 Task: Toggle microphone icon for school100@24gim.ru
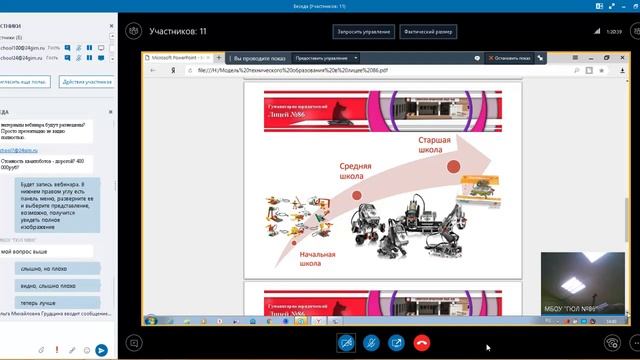point(78,48)
